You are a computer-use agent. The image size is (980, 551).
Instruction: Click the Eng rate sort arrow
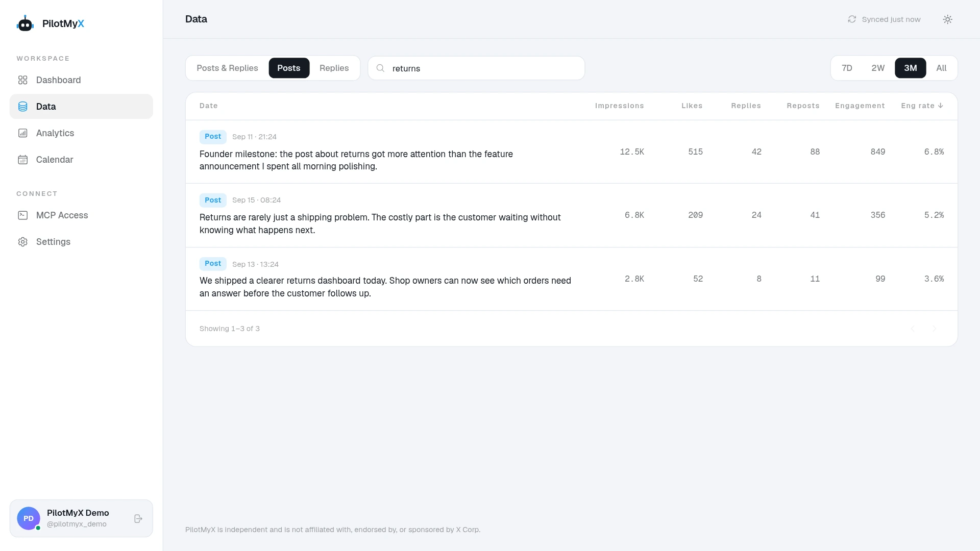pyautogui.click(x=941, y=106)
